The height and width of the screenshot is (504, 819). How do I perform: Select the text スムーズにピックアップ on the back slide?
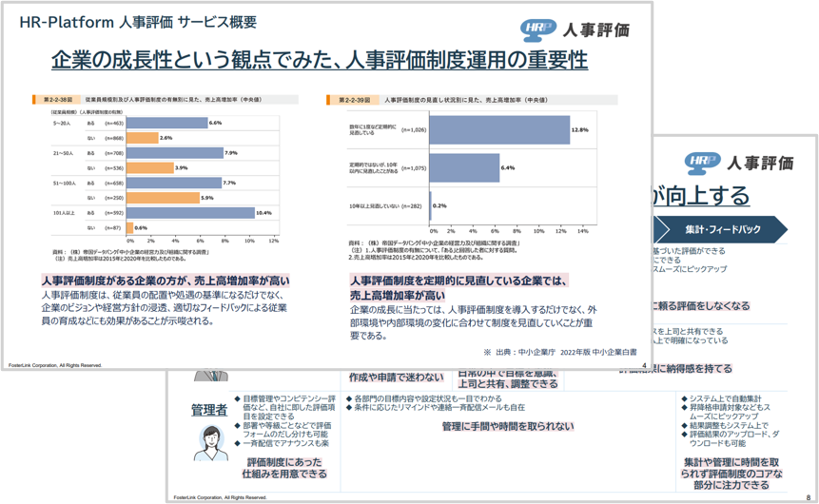click(x=690, y=269)
